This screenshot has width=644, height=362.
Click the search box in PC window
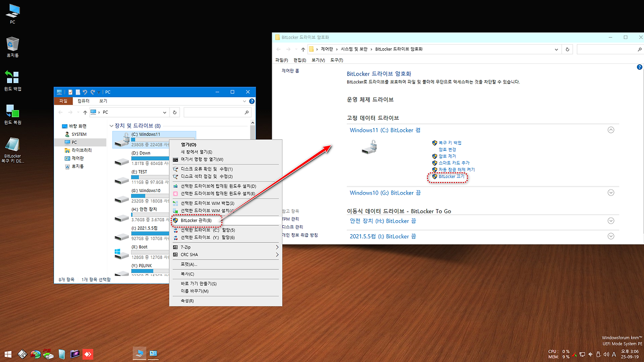click(x=217, y=112)
